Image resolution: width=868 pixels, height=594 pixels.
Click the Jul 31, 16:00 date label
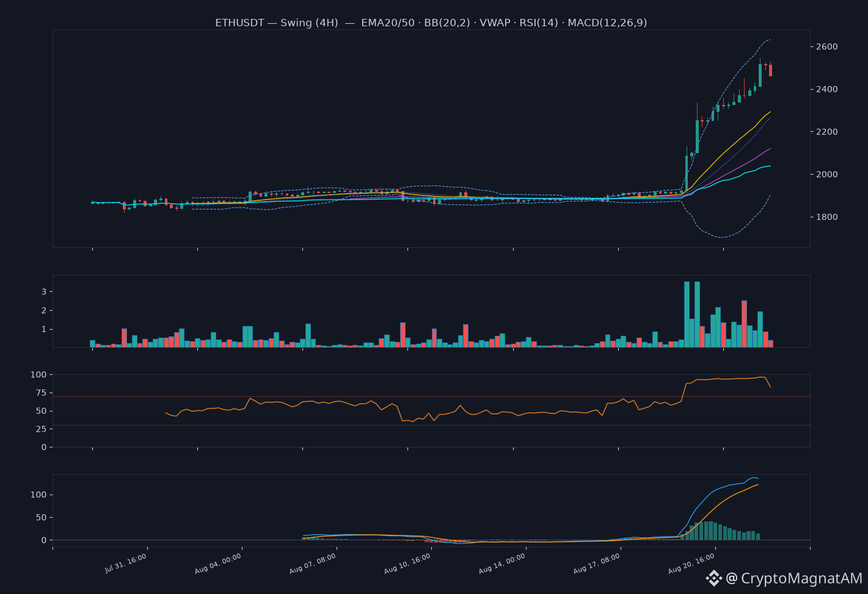(126, 563)
